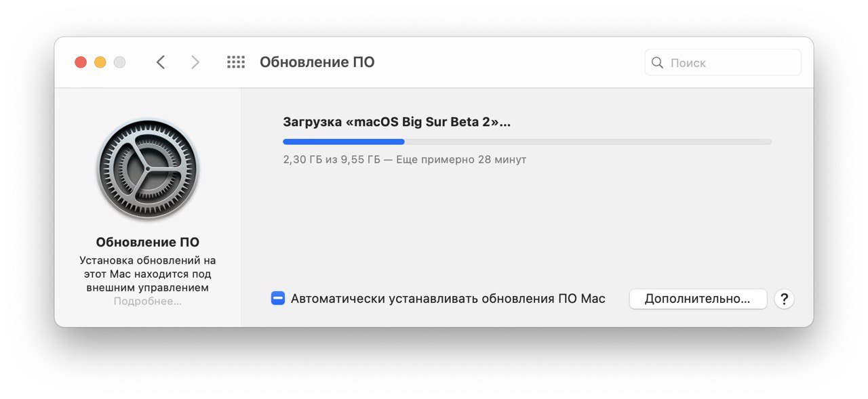Image resolution: width=868 pixels, height=399 pixels.
Task: Show all preferences grid icon
Action: point(235,62)
